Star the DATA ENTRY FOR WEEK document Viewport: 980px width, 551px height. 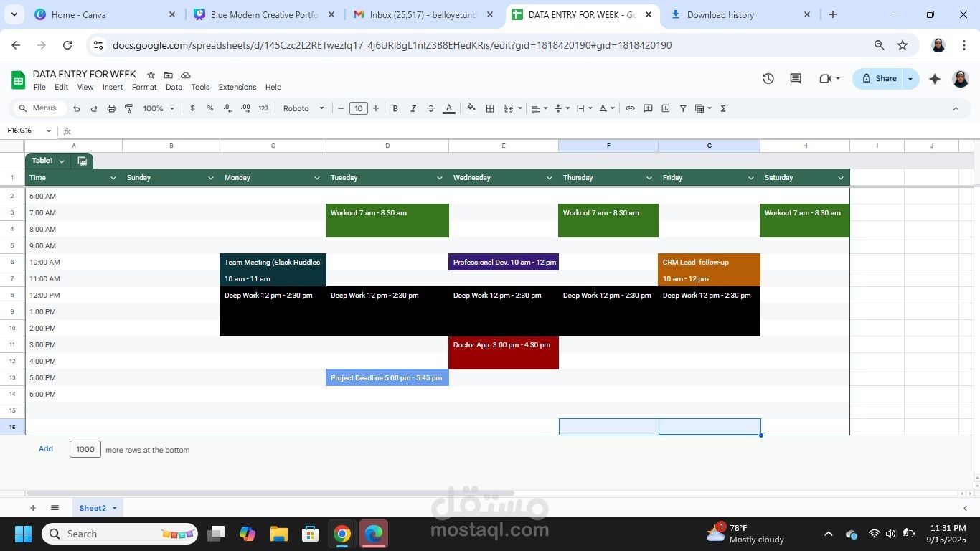[151, 75]
